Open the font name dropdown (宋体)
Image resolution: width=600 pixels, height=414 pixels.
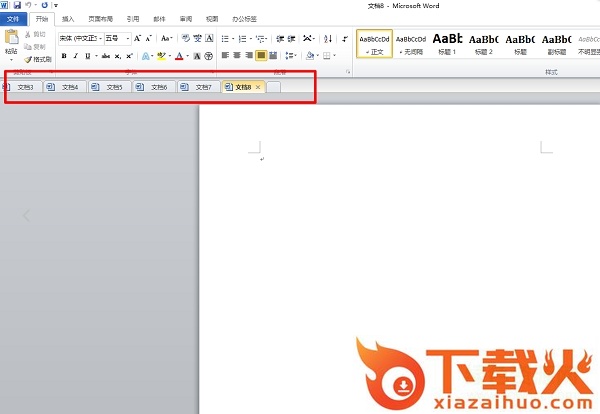click(x=79, y=37)
